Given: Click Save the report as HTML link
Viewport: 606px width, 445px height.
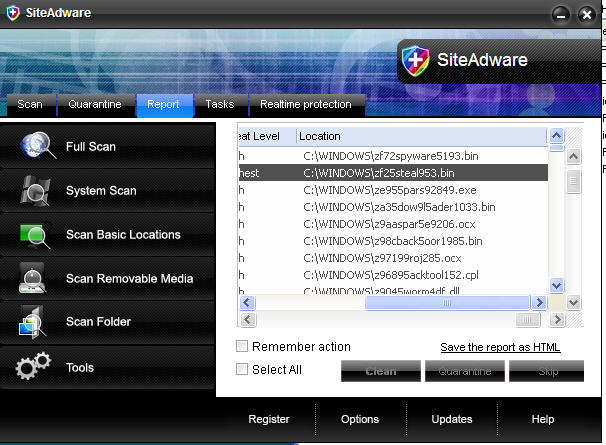Looking at the screenshot, I should pyautogui.click(x=500, y=347).
